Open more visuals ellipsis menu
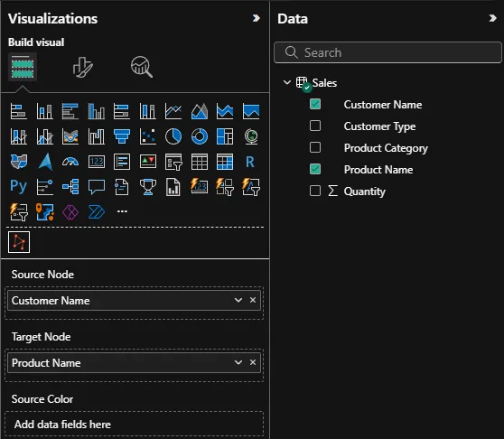Screen dimensions: 504x439 (122, 211)
